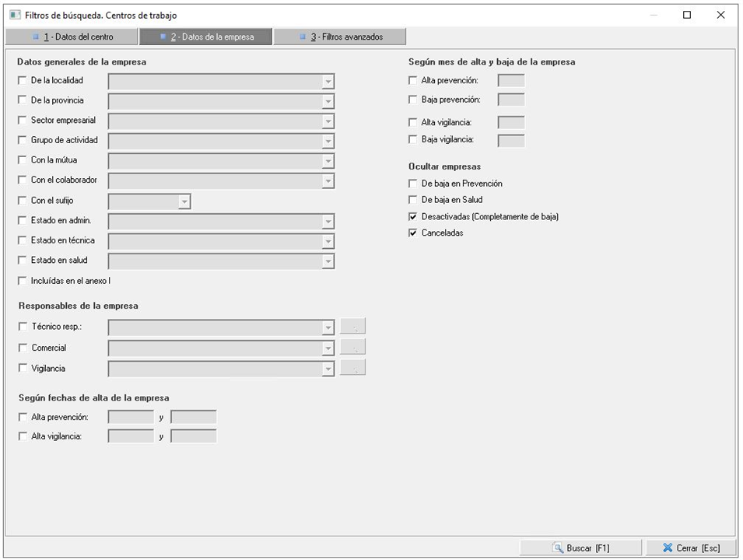Select the Datos de la empresa tab

[x=206, y=37]
